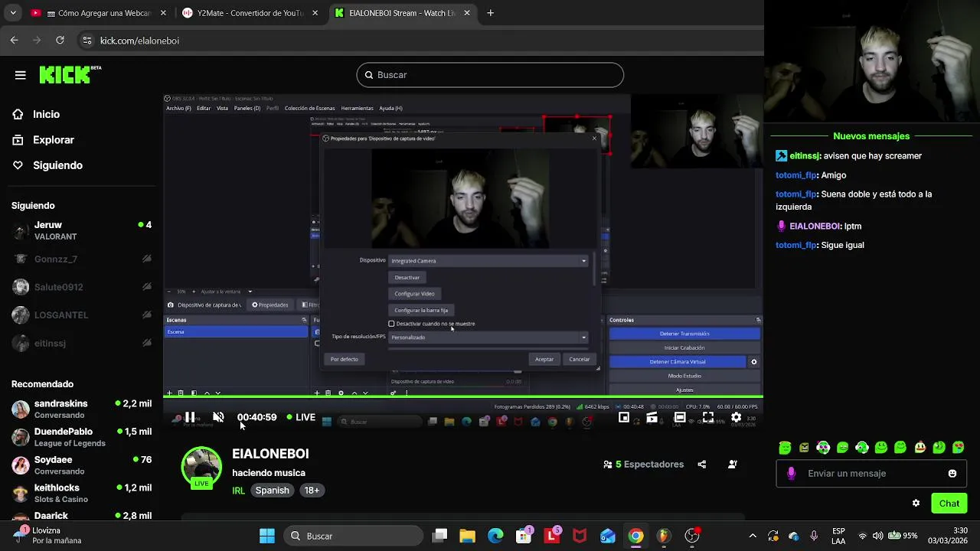Open clip creation in player

pos(652,417)
